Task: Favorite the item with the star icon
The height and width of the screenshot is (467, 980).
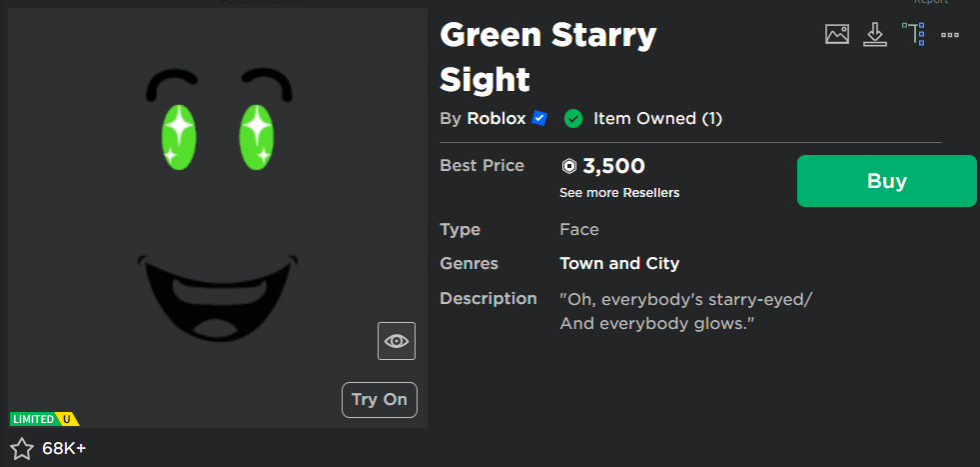Action: [22, 448]
